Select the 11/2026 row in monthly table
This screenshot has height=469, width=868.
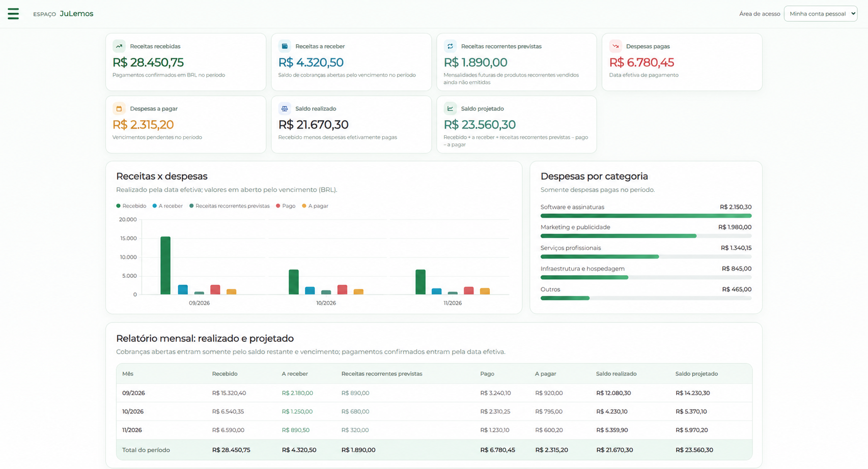434,430
